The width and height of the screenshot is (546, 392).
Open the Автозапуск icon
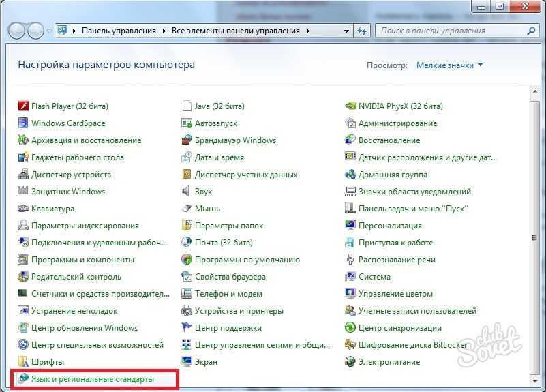point(187,123)
